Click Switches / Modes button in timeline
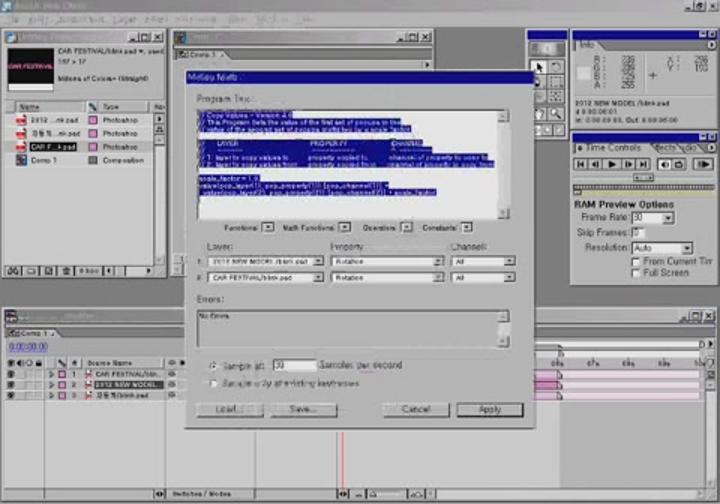 (x=202, y=494)
